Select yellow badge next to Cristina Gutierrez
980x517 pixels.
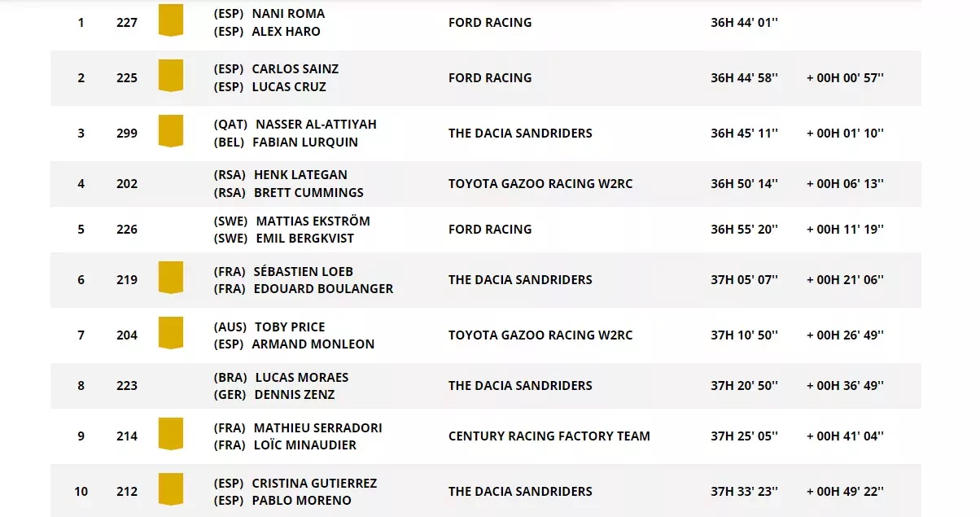click(170, 489)
